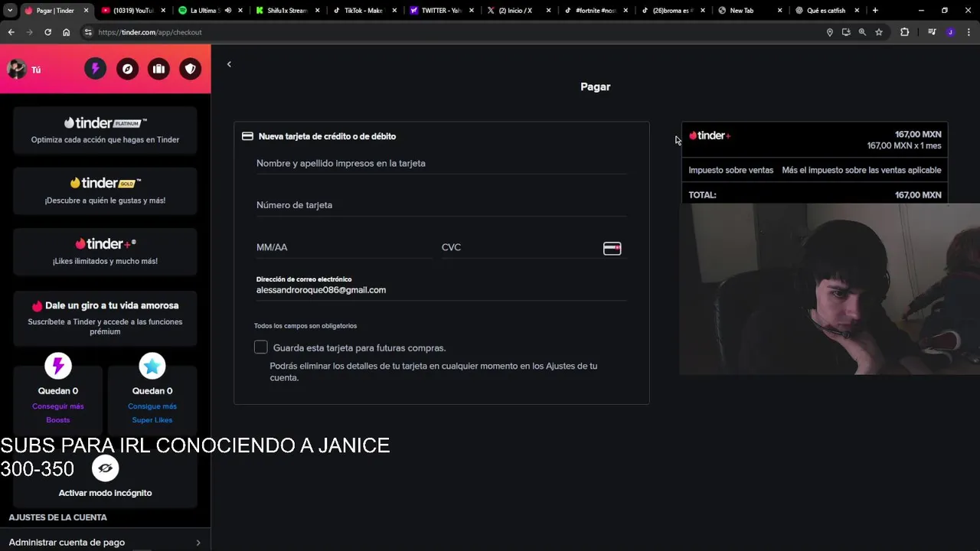980x551 pixels.
Task: Open the Chrome three-dot menu
Action: pyautogui.click(x=969, y=32)
